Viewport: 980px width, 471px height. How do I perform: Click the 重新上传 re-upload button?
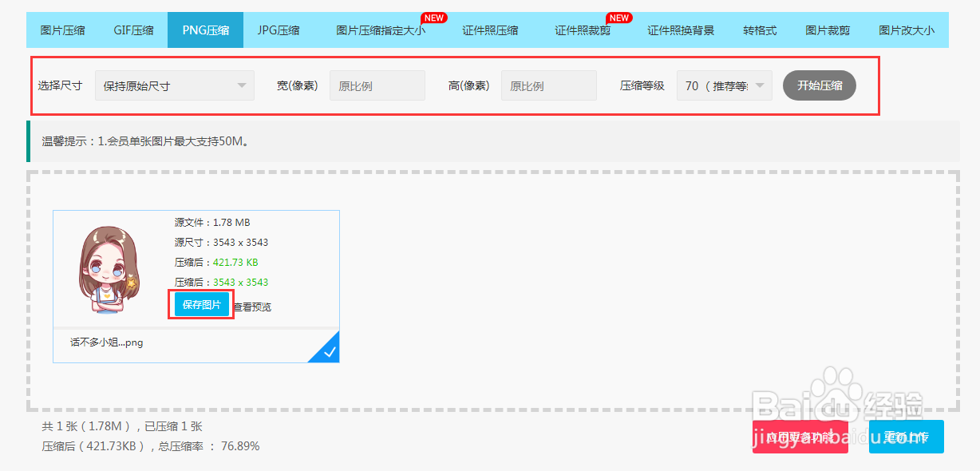click(906, 436)
